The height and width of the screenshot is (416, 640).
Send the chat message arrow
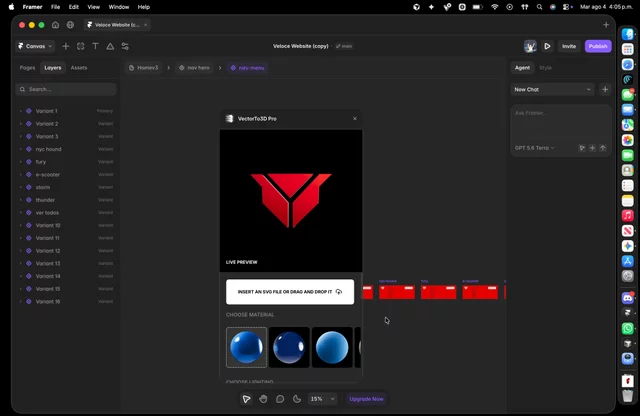[x=602, y=148]
